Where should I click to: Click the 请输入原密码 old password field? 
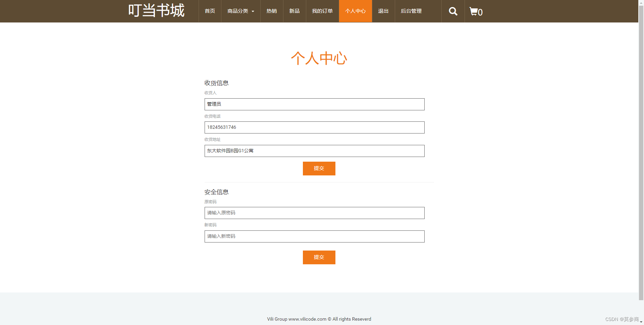tap(314, 213)
